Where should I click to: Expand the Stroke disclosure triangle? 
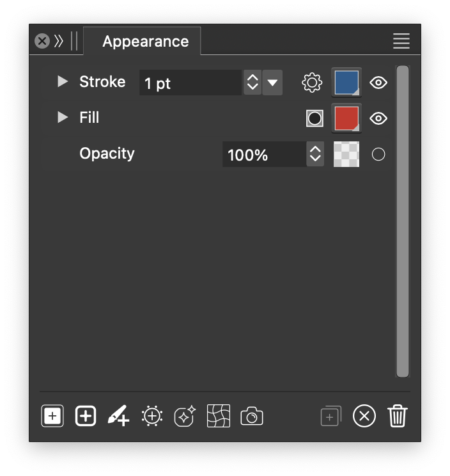click(63, 82)
